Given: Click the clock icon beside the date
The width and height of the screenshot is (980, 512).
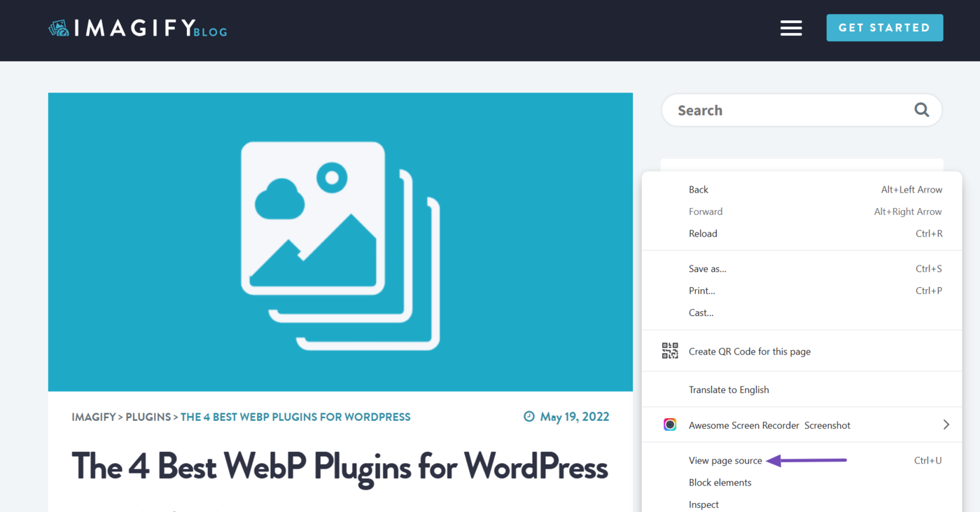Looking at the screenshot, I should pos(529,417).
